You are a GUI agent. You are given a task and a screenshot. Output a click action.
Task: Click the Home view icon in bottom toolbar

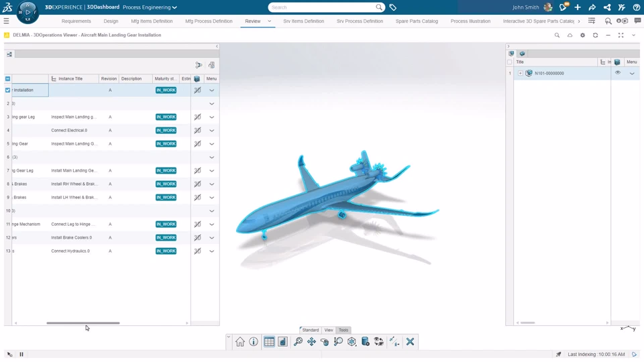click(x=240, y=341)
